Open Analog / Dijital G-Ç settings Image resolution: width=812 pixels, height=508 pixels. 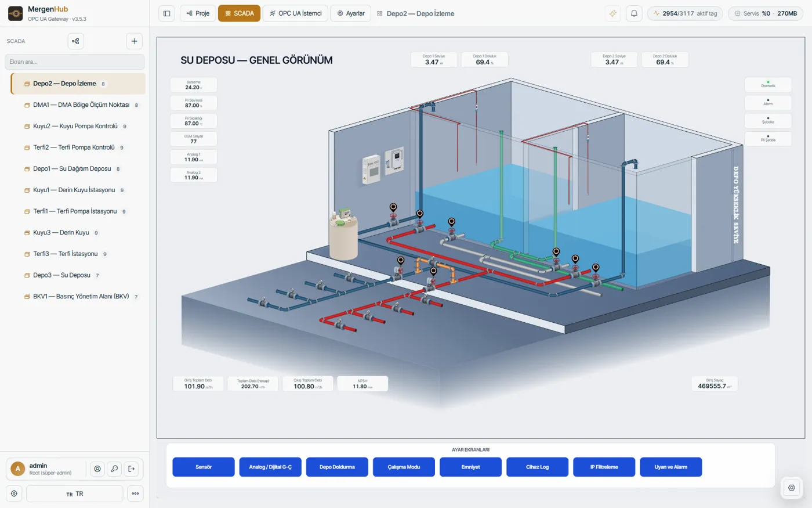pyautogui.click(x=270, y=467)
